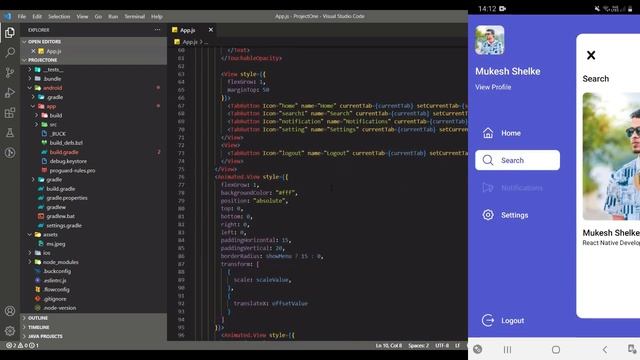Screen dimensions: 640x360
Task: Open the Search view in activity bar
Action: (x=10, y=52)
